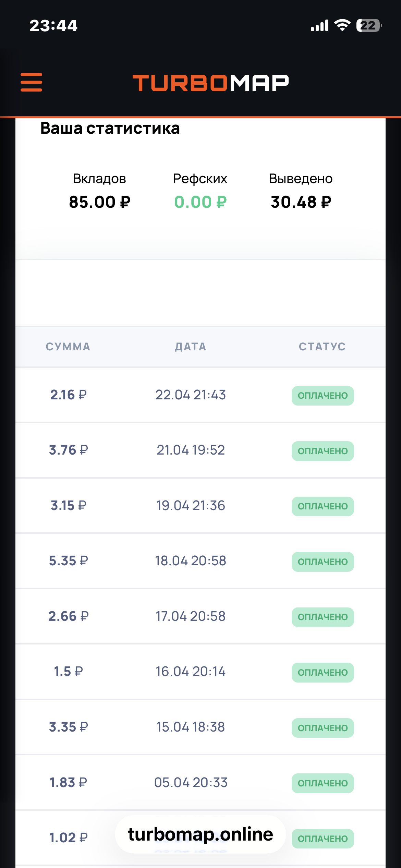The image size is (401, 868).
Task: Tap the 23:44 clock in status bar
Action: pyautogui.click(x=53, y=26)
